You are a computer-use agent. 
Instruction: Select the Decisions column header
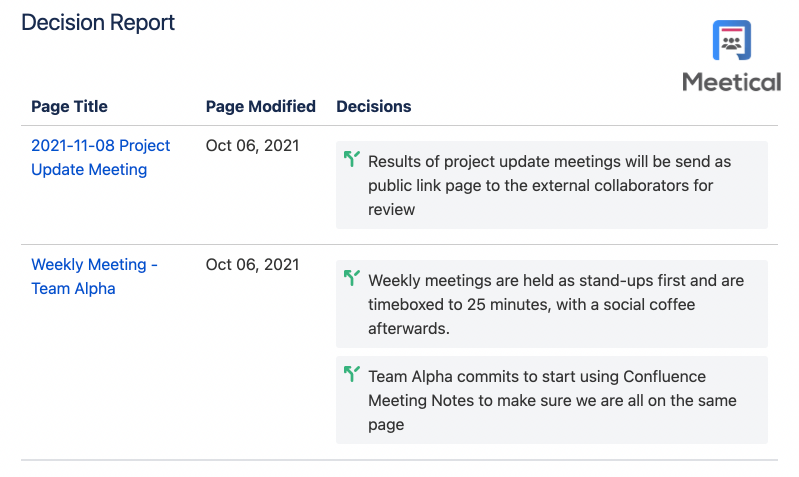(x=374, y=107)
